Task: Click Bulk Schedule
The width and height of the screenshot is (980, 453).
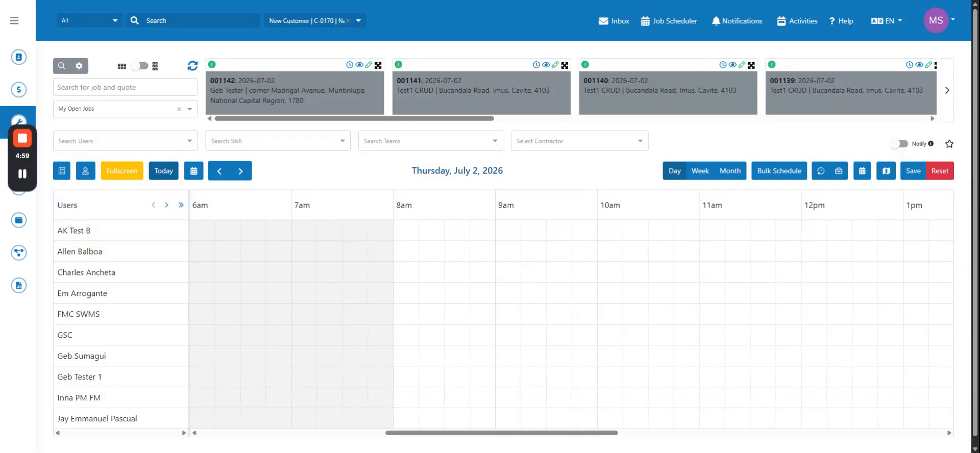Action: 779,171
